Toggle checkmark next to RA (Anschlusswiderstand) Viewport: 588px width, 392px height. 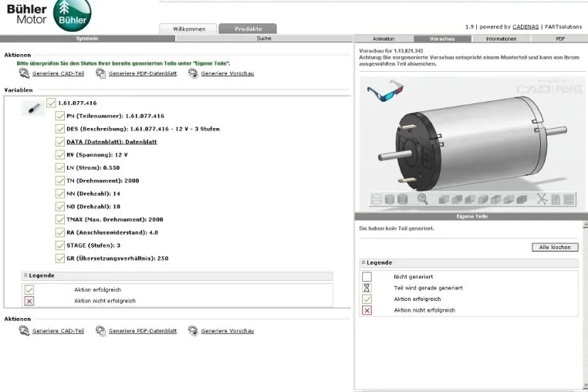(x=60, y=232)
